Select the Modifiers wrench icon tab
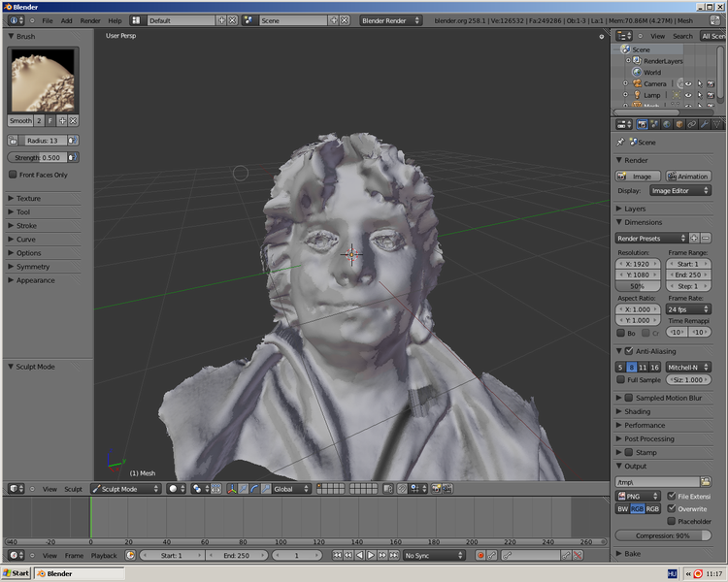Viewport: 728px width, 582px height. click(x=705, y=124)
